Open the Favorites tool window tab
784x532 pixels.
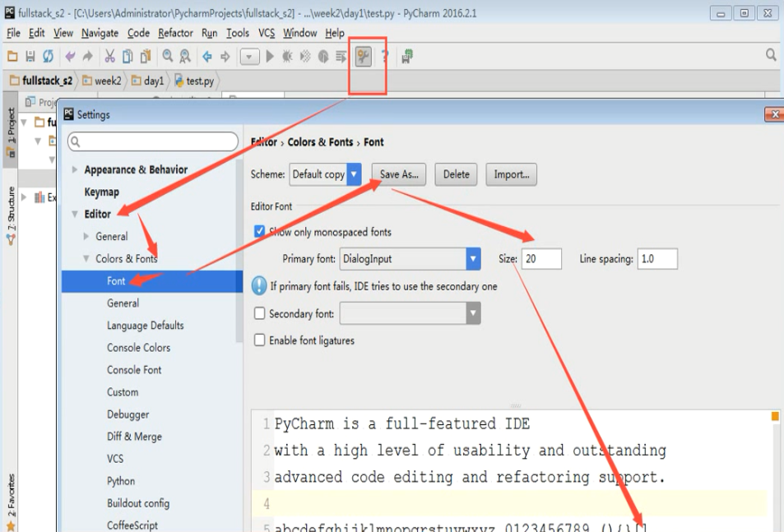click(11, 501)
